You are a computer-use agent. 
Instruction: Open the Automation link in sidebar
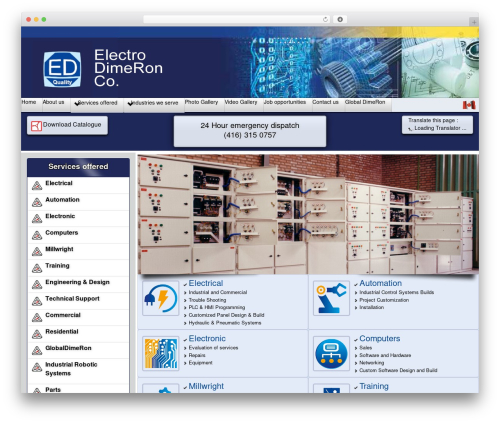click(62, 200)
